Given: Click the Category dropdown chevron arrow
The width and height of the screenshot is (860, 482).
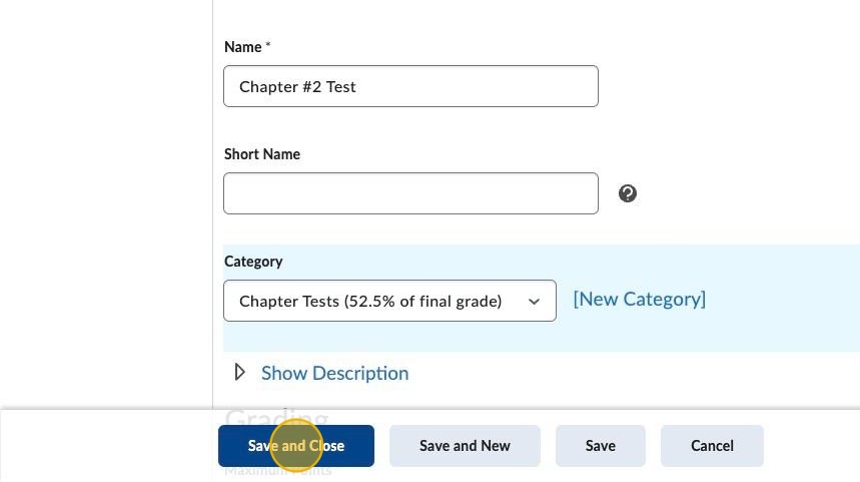Looking at the screenshot, I should 534,302.
